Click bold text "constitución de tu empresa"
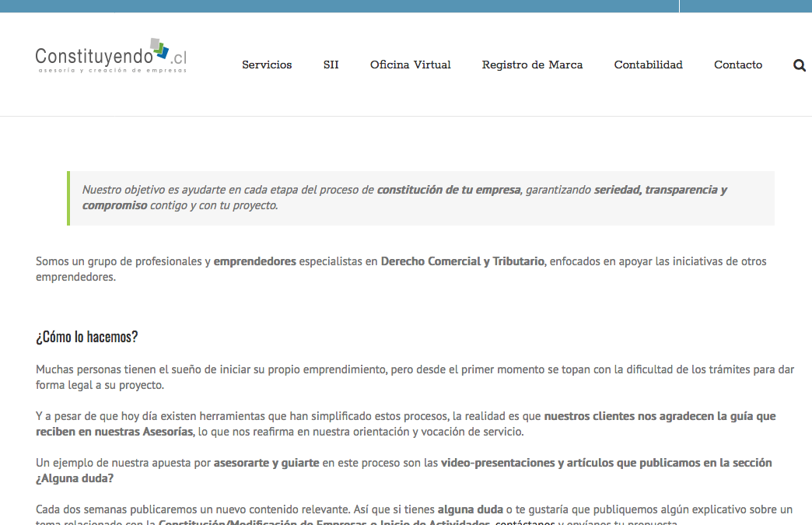The image size is (812, 525). coord(449,190)
